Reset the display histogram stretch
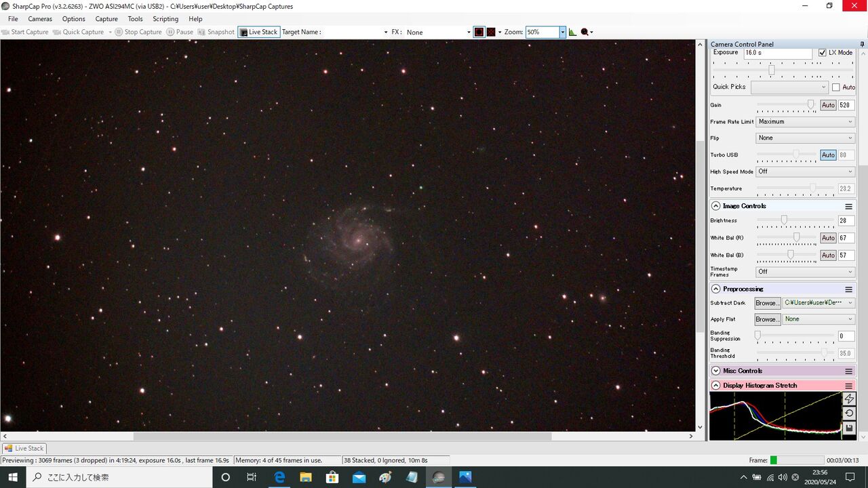Image resolution: width=868 pixels, height=488 pixels. point(848,413)
